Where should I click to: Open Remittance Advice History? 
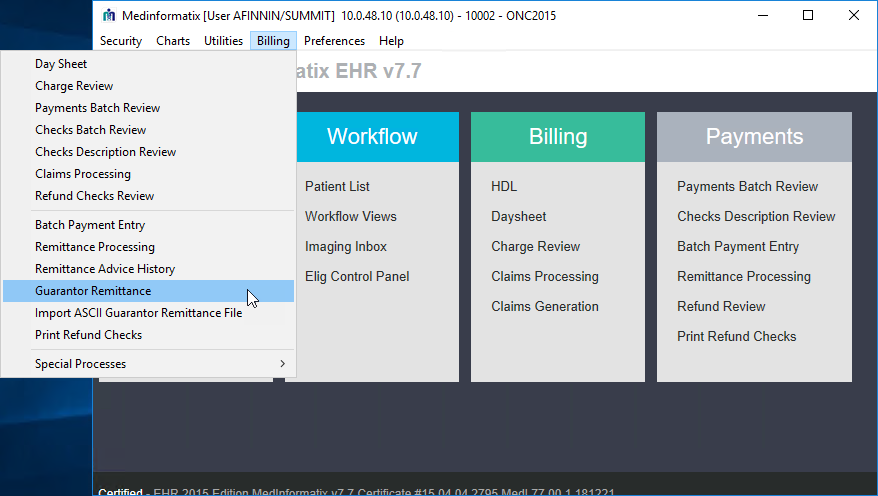[x=148, y=269]
